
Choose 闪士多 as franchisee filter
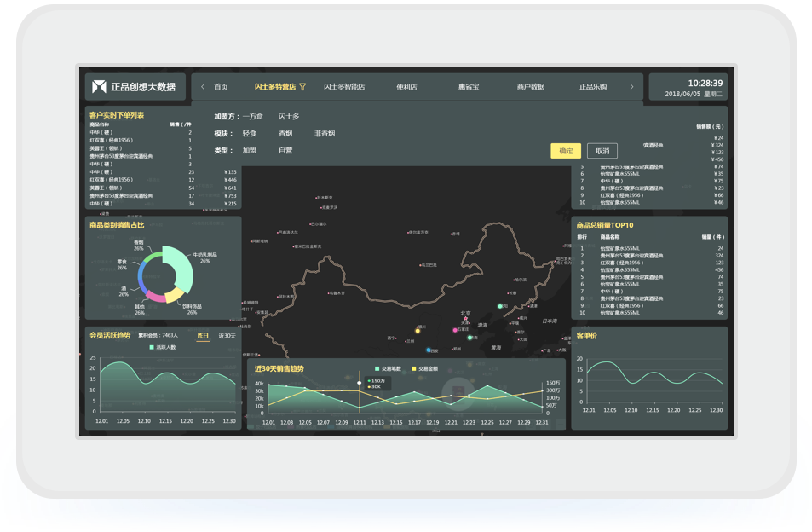point(289,116)
